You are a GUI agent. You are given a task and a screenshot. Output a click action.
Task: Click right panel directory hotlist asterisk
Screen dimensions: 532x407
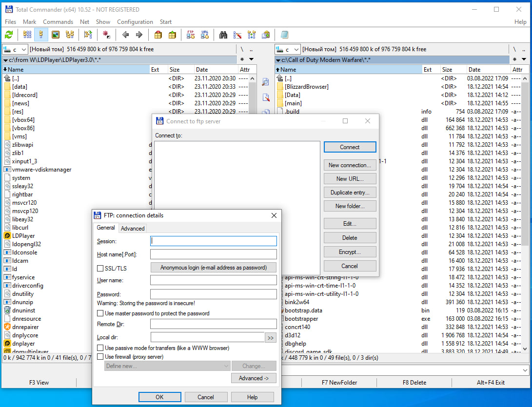pyautogui.click(x=514, y=59)
